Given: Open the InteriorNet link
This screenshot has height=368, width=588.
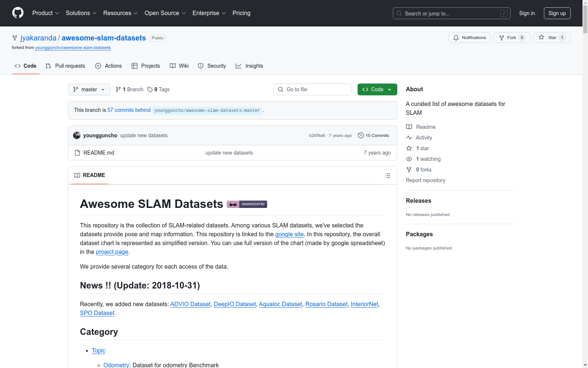Looking at the screenshot, I should [365, 304].
